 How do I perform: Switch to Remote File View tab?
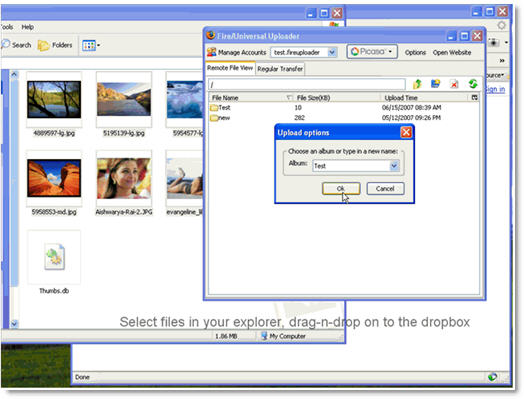[x=230, y=68]
